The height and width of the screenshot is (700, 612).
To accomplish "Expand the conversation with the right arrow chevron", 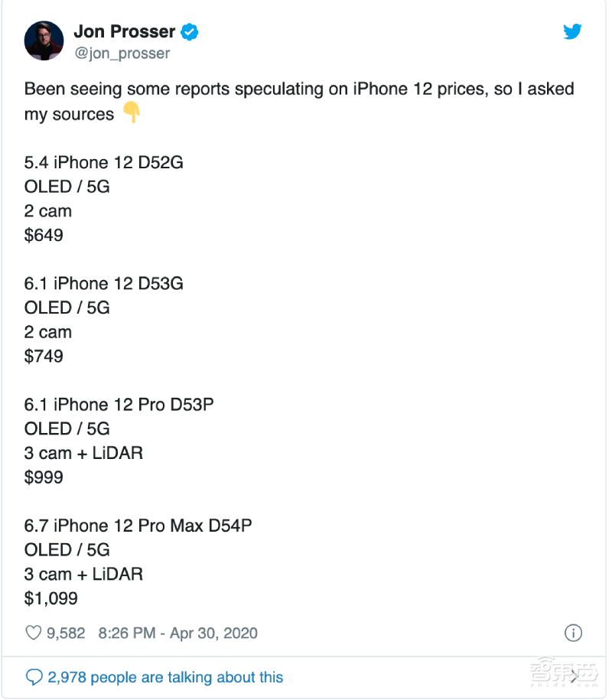I will 574,676.
